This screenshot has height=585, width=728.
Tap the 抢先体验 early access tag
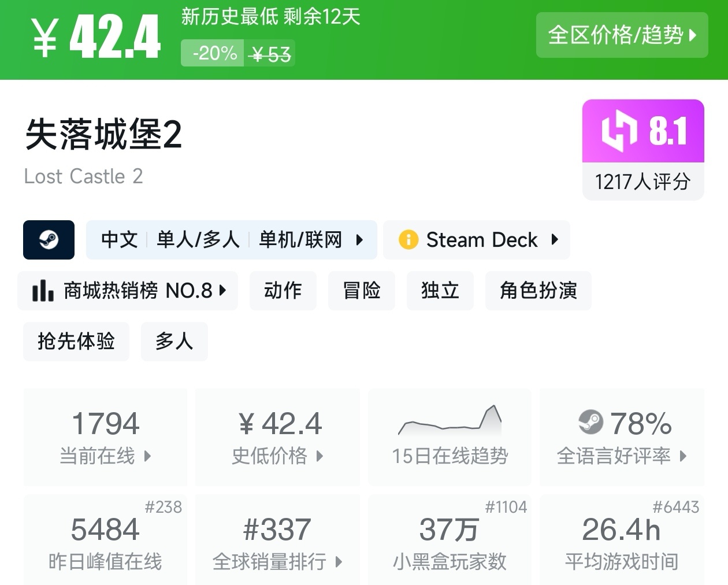click(x=76, y=342)
